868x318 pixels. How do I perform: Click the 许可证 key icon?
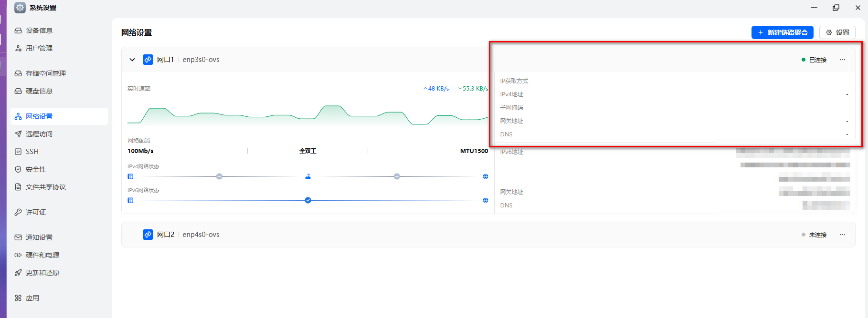18,212
